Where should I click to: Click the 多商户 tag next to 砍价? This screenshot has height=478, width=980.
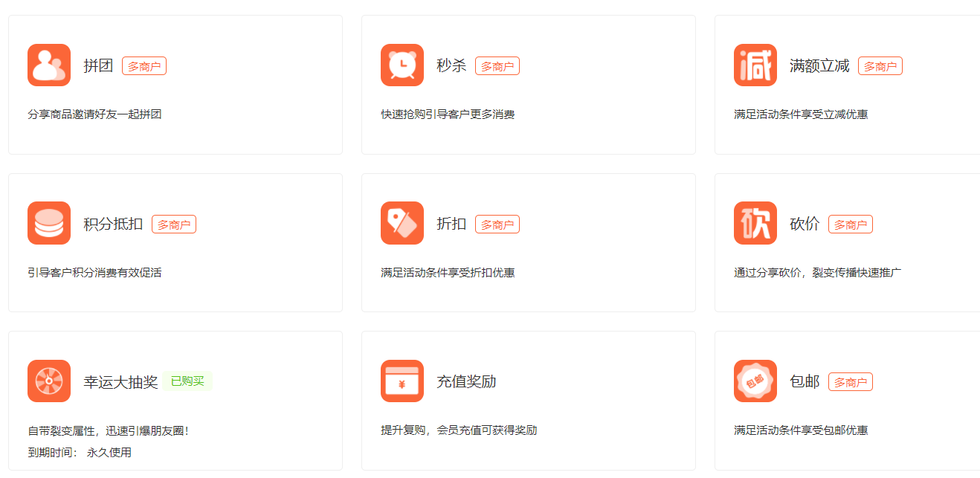click(850, 223)
